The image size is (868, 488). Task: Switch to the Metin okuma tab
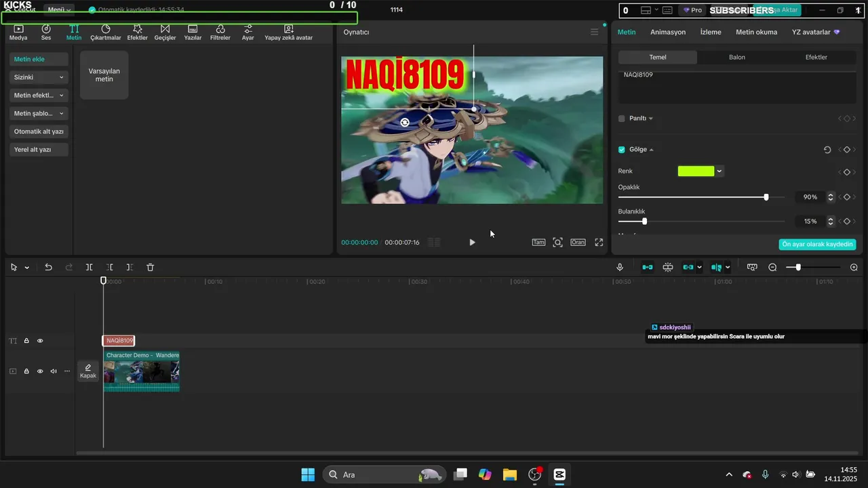coord(757,32)
